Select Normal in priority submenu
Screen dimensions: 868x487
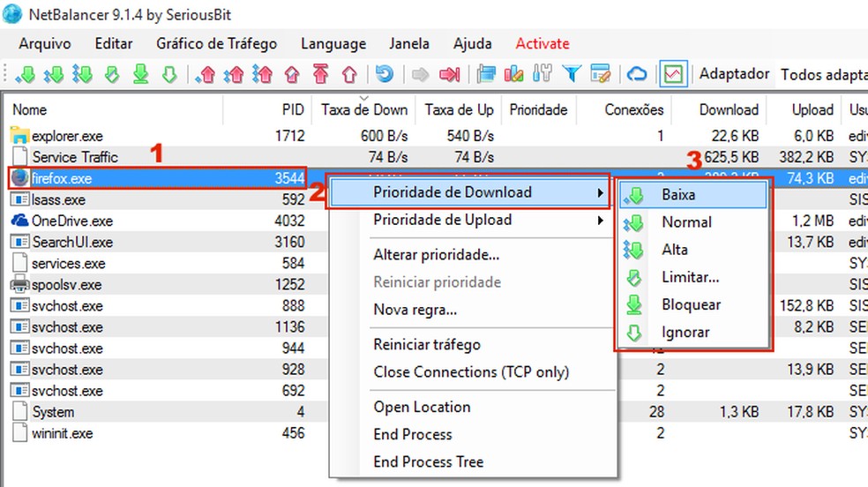point(693,222)
